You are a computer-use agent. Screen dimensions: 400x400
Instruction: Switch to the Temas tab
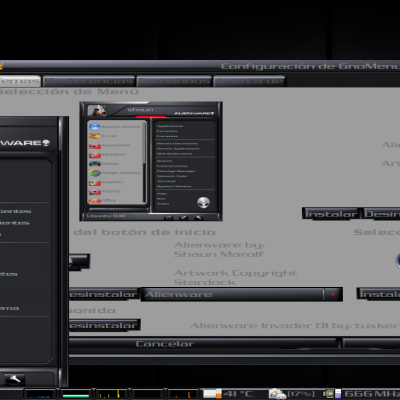coord(20,81)
